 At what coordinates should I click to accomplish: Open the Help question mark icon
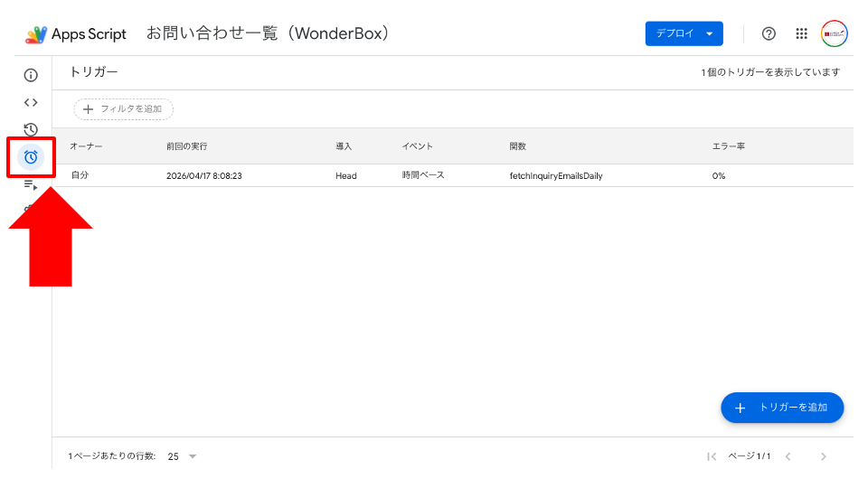pos(769,33)
